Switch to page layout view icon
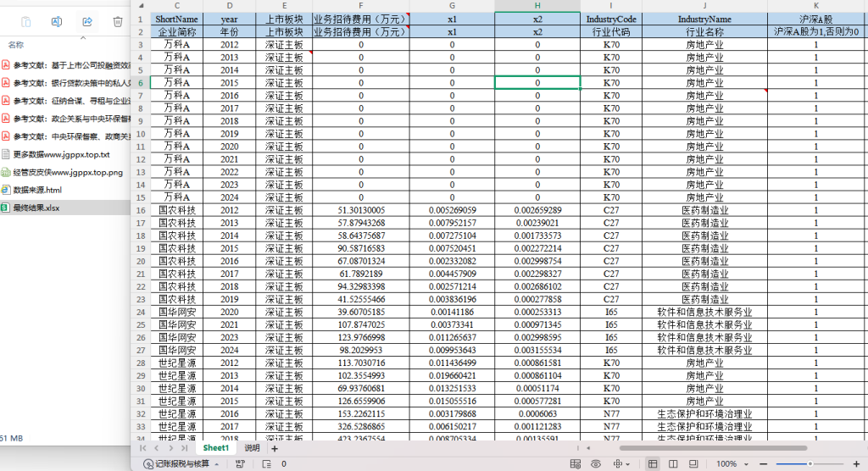Screen dimensions: 868x471 point(693,464)
